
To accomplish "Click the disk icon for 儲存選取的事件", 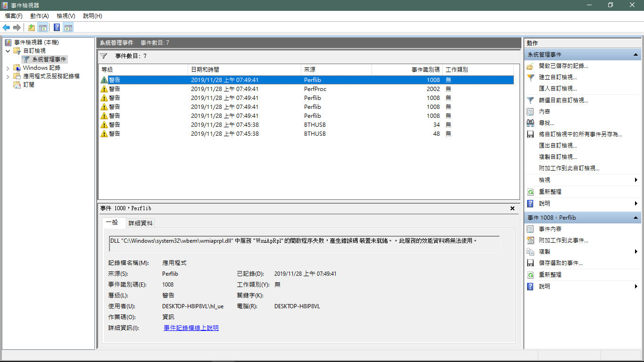I will pyautogui.click(x=530, y=263).
